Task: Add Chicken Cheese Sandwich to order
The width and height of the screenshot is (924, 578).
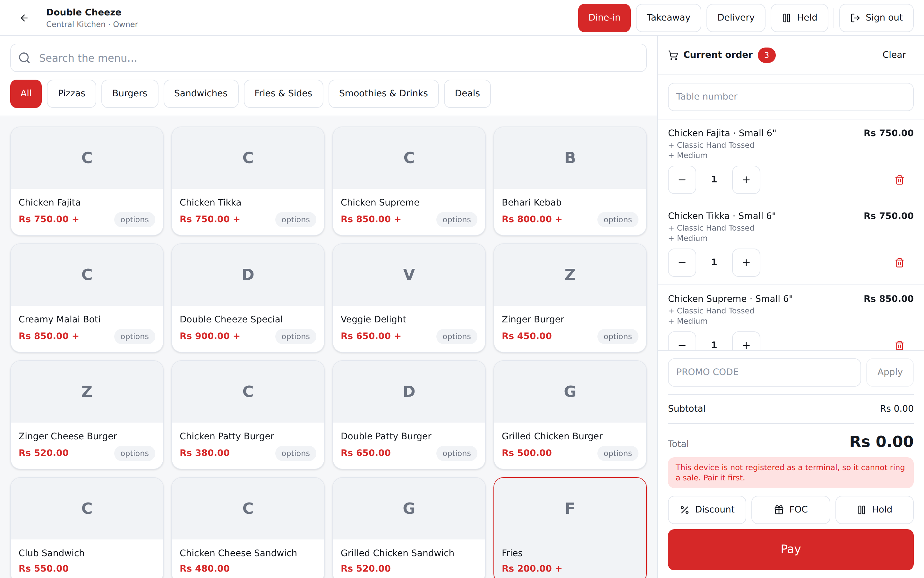Action: click(x=248, y=528)
